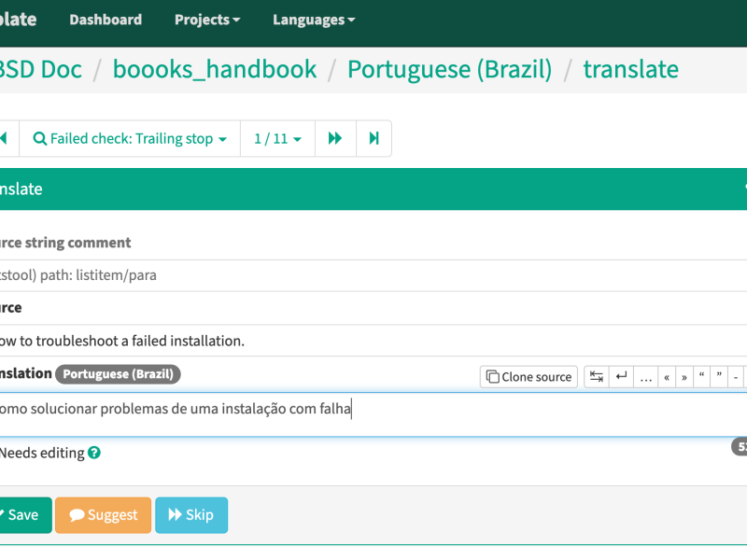Insert opening curly quote character
The height and width of the screenshot is (560, 747).
point(702,377)
